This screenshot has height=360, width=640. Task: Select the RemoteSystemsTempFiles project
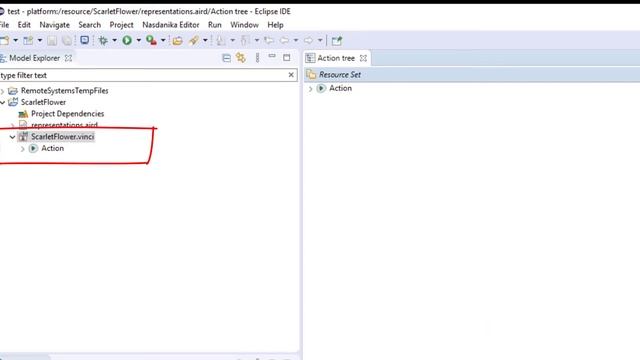pos(64,91)
